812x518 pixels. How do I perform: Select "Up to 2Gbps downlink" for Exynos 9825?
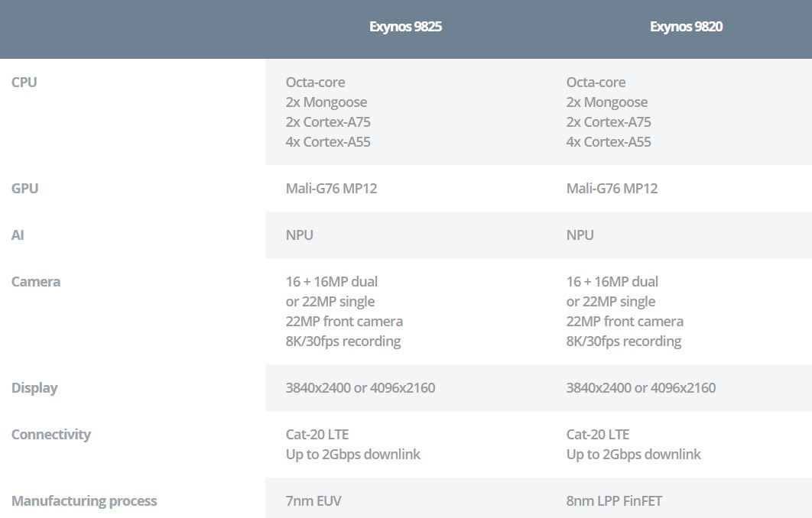coord(353,455)
